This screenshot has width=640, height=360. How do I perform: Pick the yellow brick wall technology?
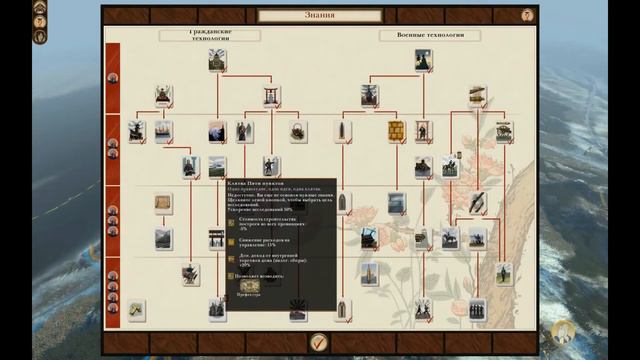[396, 132]
